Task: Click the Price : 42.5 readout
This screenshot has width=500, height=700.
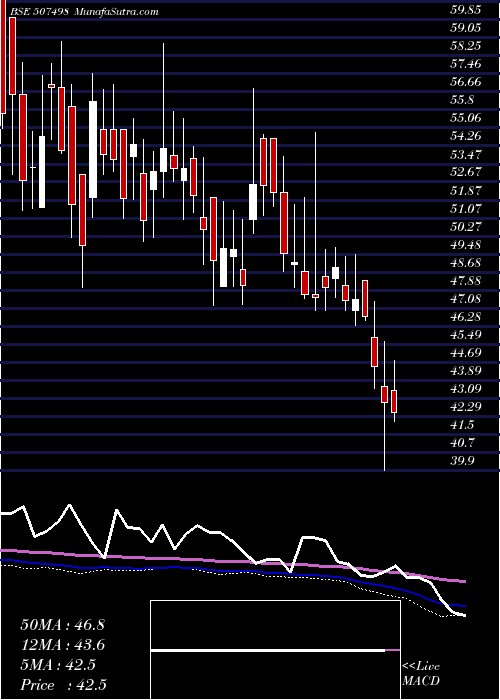Action: click(x=63, y=685)
